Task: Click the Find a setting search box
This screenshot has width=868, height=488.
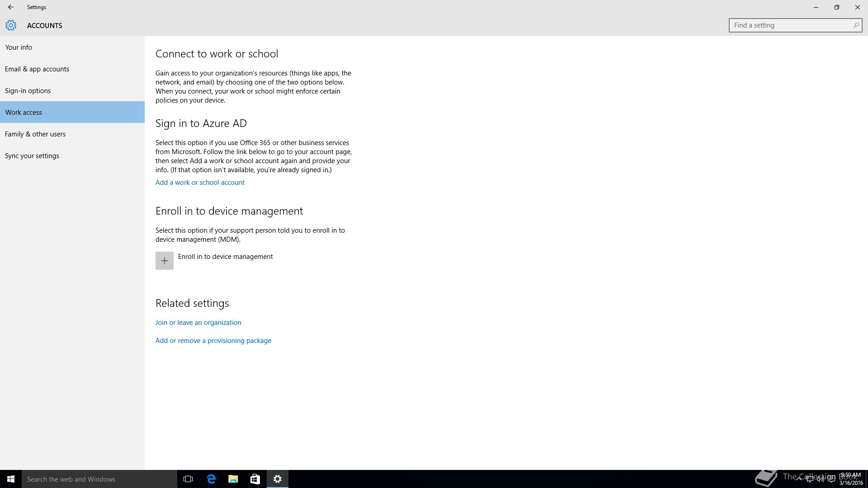Action: pyautogui.click(x=795, y=25)
